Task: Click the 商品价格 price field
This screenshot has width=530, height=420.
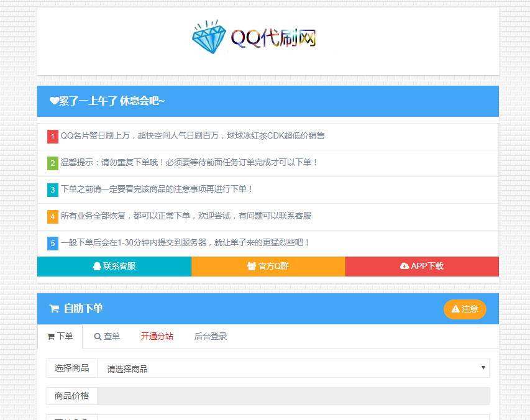Action: (293, 396)
